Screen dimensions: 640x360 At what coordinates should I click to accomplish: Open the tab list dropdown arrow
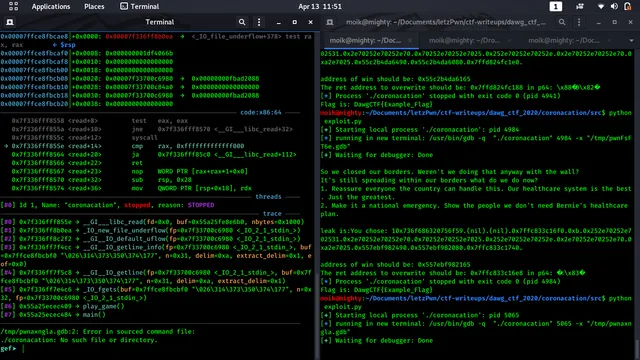(631, 41)
